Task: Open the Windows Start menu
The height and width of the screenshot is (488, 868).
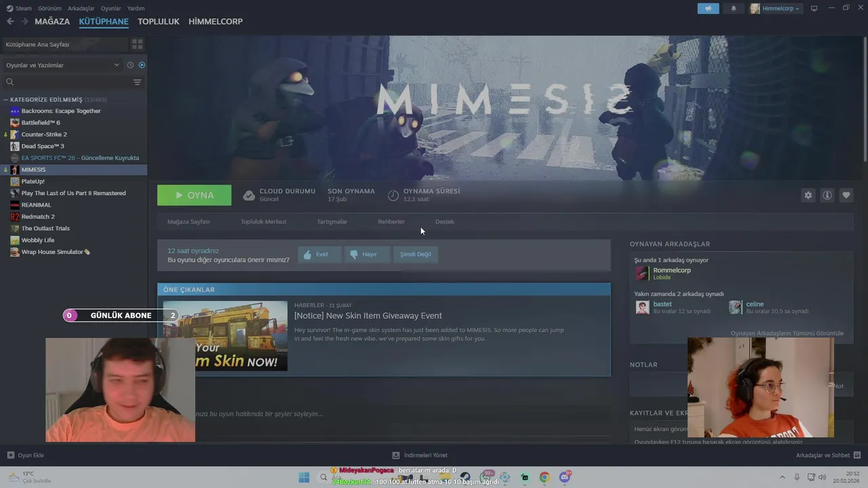Action: tap(304, 477)
